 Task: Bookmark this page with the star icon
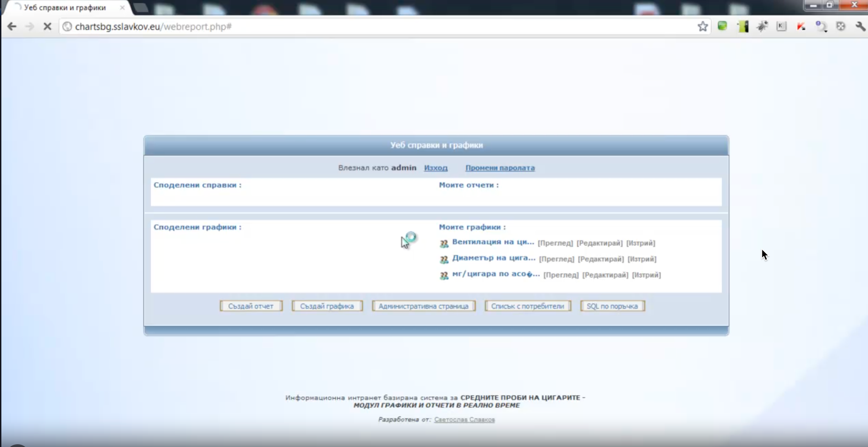click(x=702, y=26)
